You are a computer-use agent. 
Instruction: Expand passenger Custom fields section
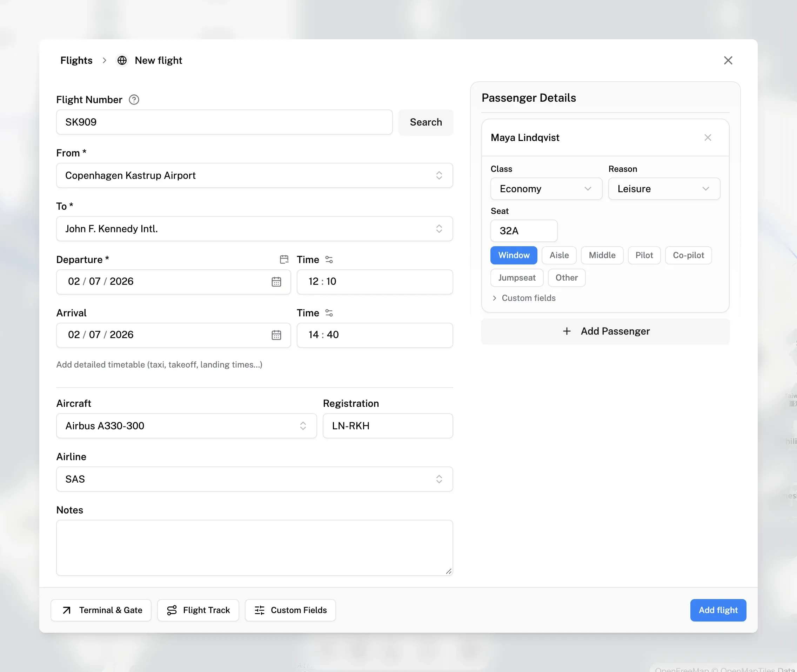[523, 298]
